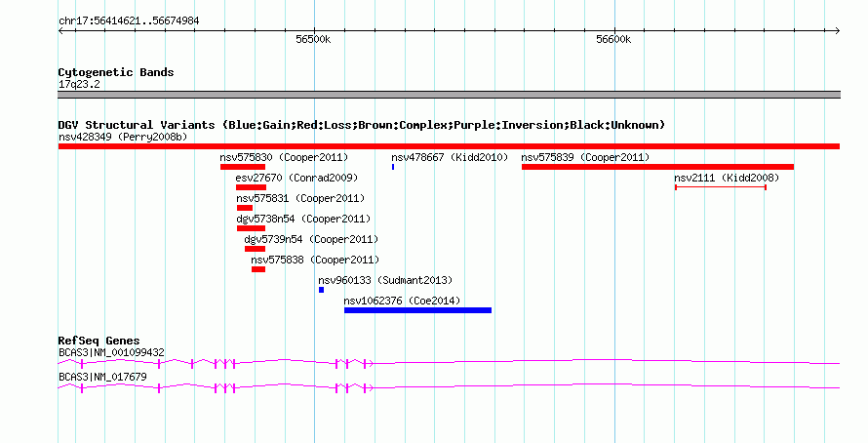The height and width of the screenshot is (443, 868).
Task: Click the thin red nsv2111 variant line
Action: (x=721, y=187)
